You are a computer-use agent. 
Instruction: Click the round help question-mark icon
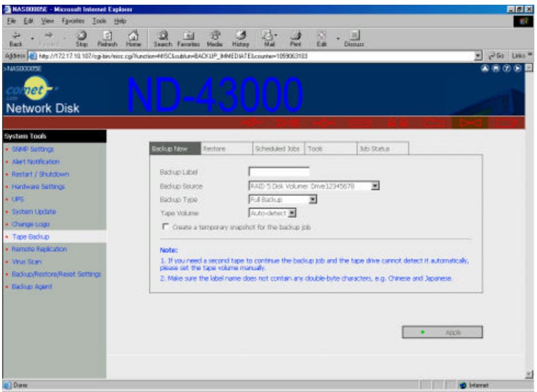[x=507, y=68]
